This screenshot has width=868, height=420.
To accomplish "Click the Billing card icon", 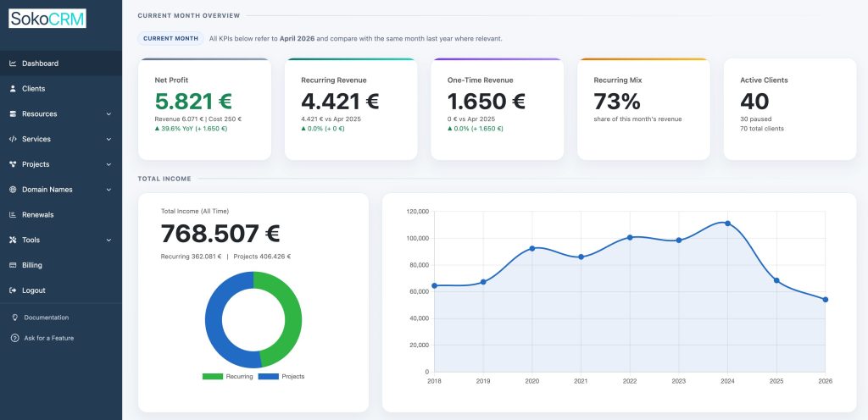I will tap(13, 265).
